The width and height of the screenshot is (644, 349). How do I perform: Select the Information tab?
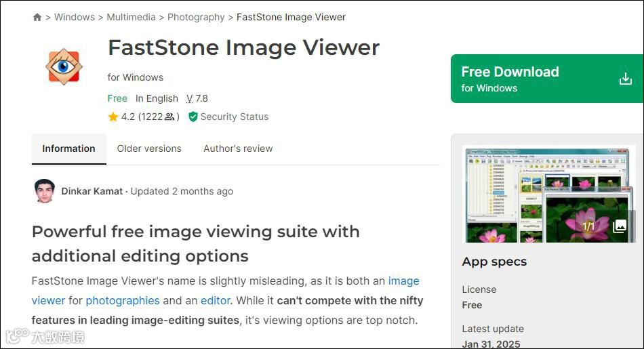[x=68, y=148]
